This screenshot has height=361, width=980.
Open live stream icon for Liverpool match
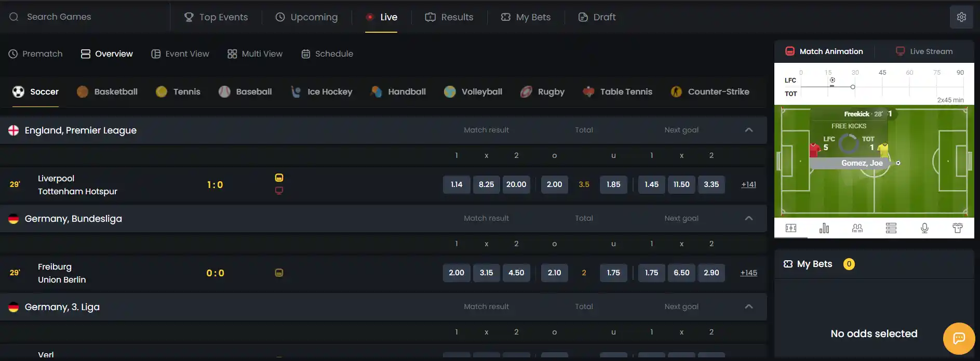tap(279, 191)
